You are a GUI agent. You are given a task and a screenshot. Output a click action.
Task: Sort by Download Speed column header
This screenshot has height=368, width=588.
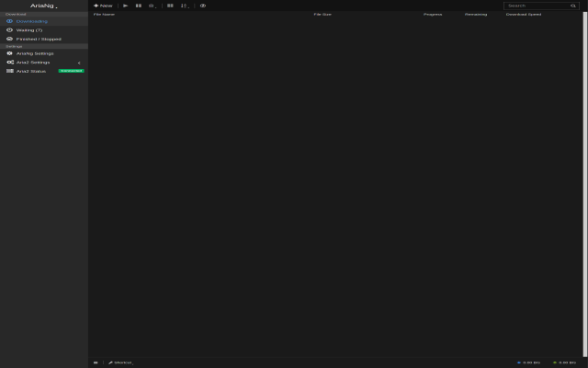click(x=524, y=15)
